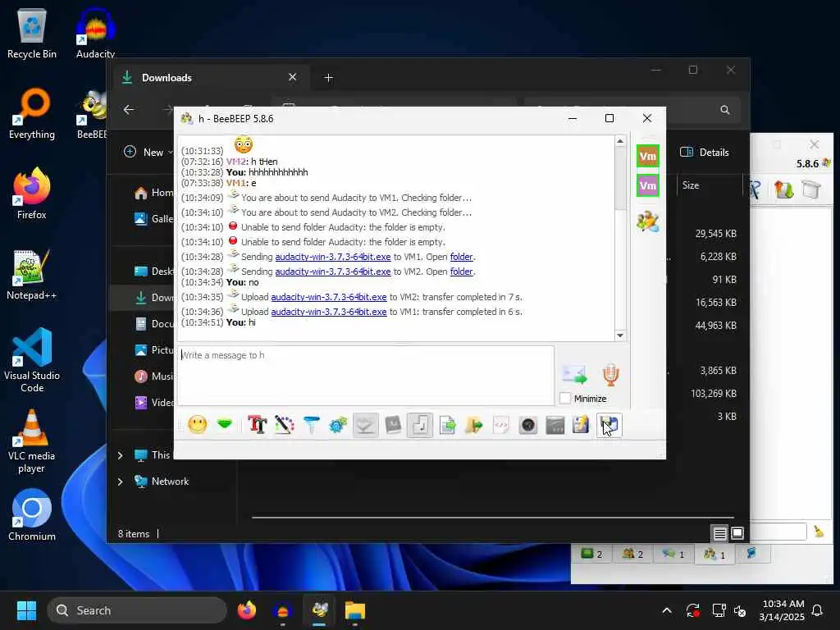Open the chat font (TT) selector
The height and width of the screenshot is (630, 840).
(257, 426)
